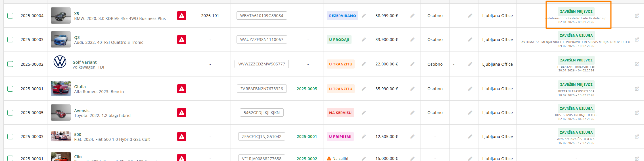Screen dimensions: 644x161
Task: Open the external link icon for the Golf Variant row
Action: click(x=637, y=64)
